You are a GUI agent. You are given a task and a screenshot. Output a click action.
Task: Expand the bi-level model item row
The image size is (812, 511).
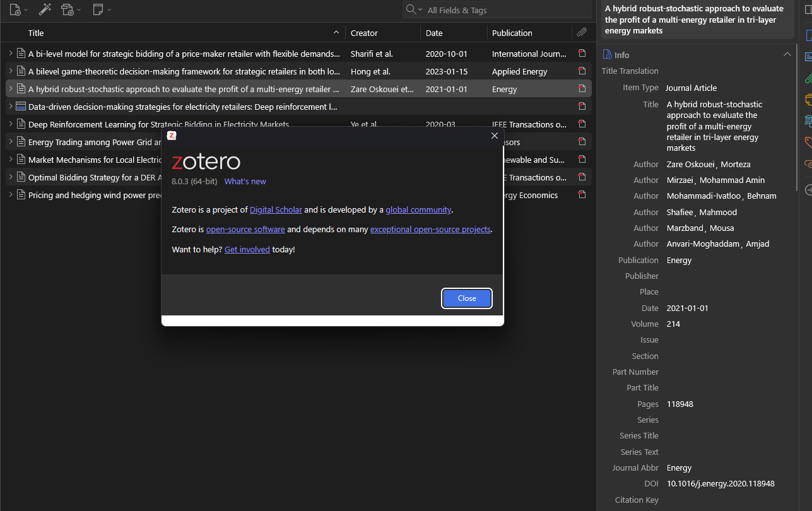[x=11, y=54]
